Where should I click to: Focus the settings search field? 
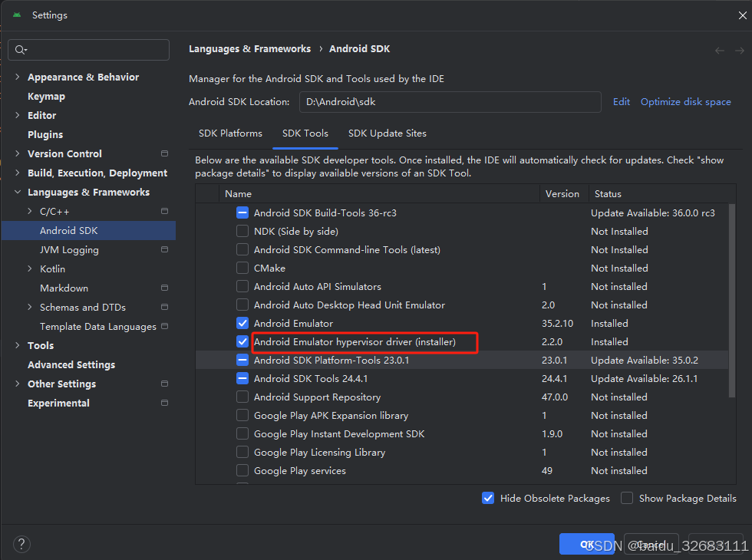click(89, 50)
